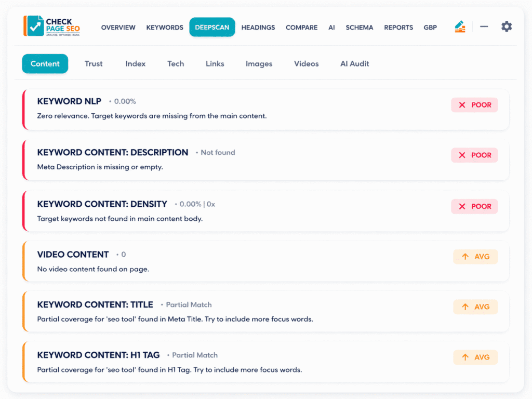Open the Videos sub-tab
The width and height of the screenshot is (532, 399).
[306, 64]
